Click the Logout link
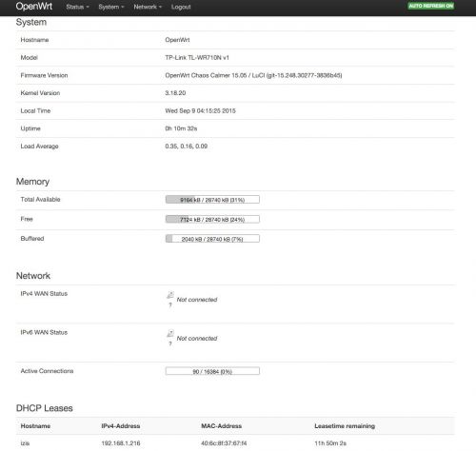476x451 pixels. tap(181, 7)
